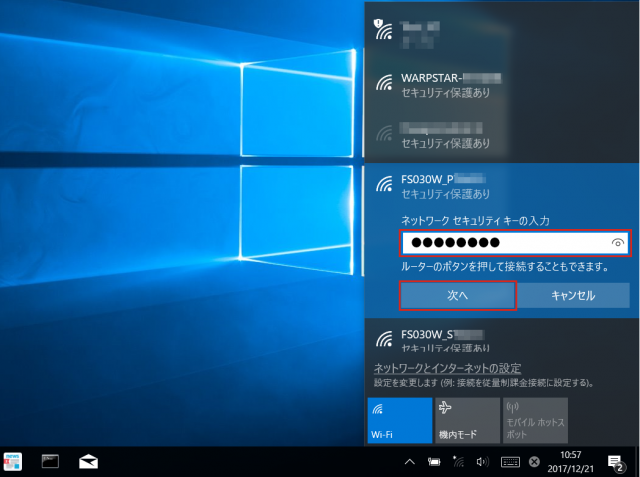Click the 次へ button

[x=458, y=295]
